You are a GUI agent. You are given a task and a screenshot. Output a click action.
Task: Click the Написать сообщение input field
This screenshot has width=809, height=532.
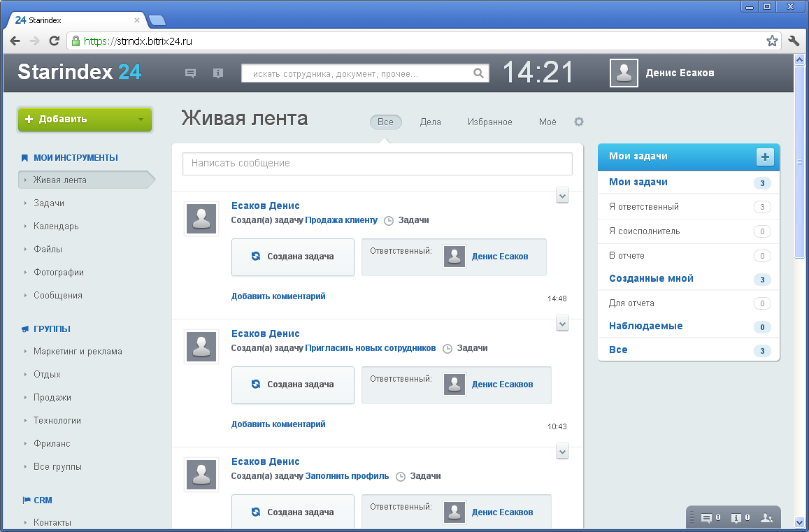[377, 164]
